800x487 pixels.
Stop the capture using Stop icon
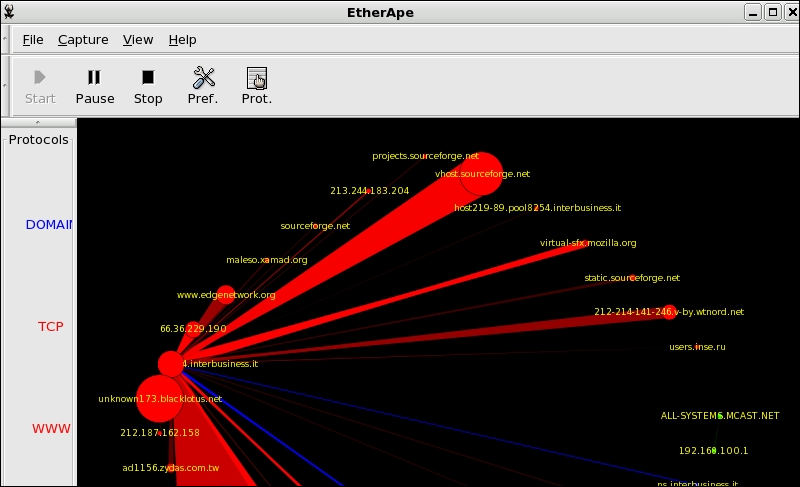click(148, 78)
